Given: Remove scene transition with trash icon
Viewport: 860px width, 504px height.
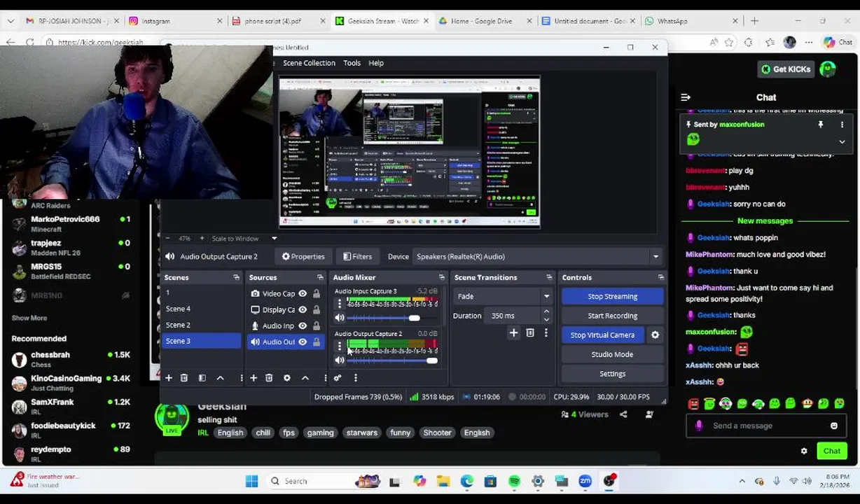Looking at the screenshot, I should click(530, 333).
